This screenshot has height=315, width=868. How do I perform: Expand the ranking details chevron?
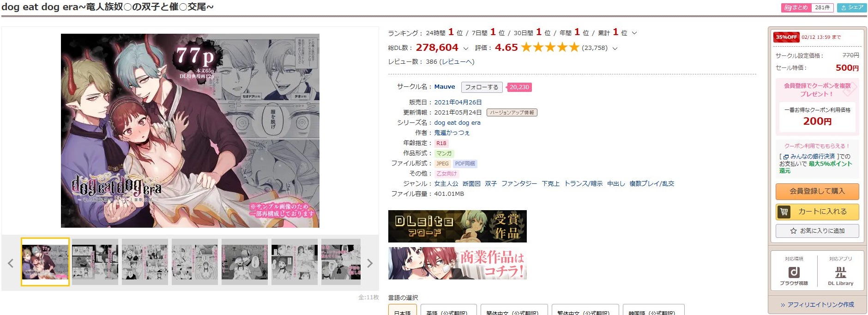(634, 33)
